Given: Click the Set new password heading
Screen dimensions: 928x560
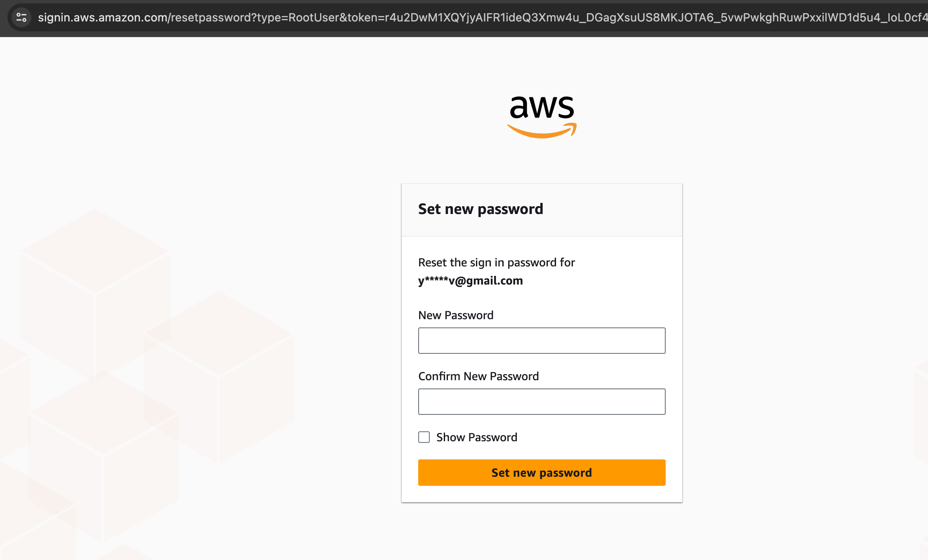Looking at the screenshot, I should [x=480, y=209].
